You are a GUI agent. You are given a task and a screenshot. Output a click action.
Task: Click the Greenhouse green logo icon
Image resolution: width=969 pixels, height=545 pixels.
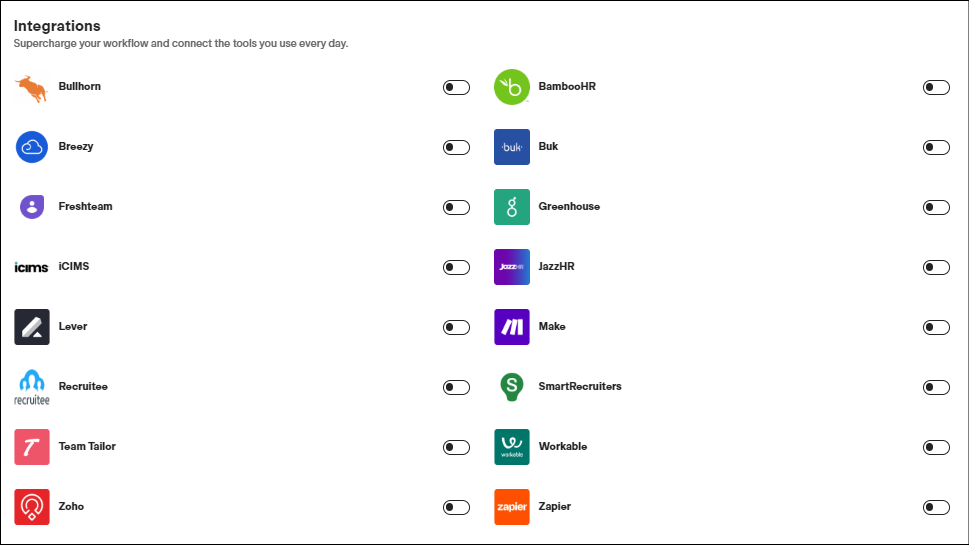pos(512,207)
